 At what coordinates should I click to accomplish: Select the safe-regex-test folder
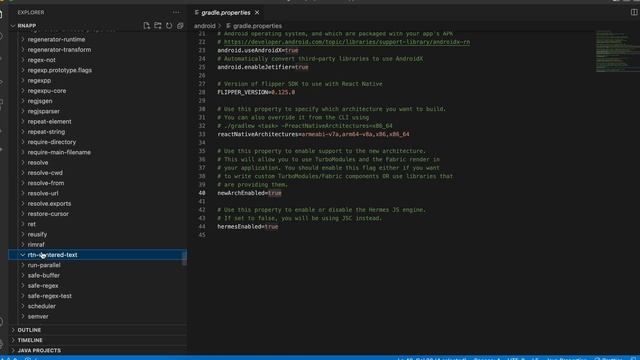(x=49, y=296)
